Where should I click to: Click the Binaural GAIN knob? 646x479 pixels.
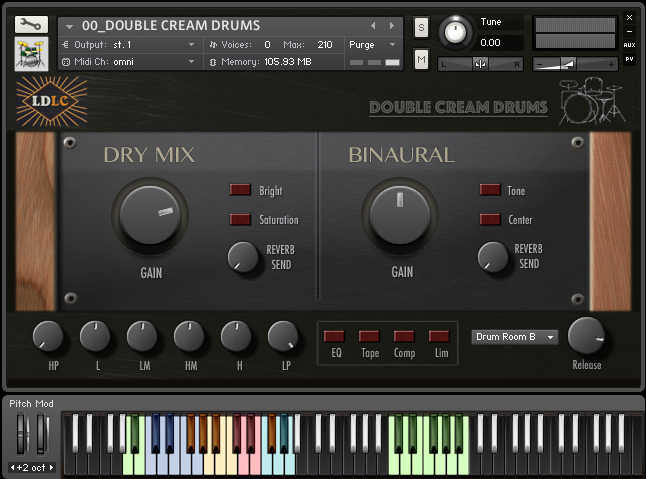[x=400, y=215]
